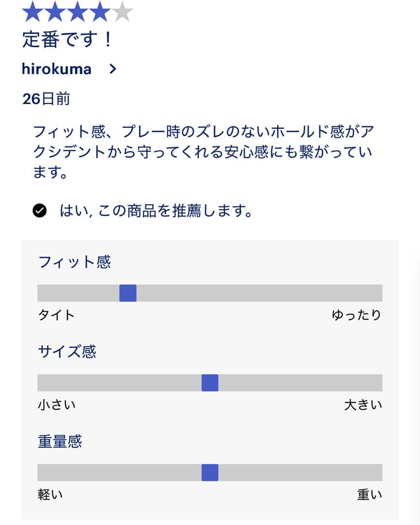Click the 重い end label
Image resolution: width=420 pixels, height=525 pixels.
click(369, 495)
